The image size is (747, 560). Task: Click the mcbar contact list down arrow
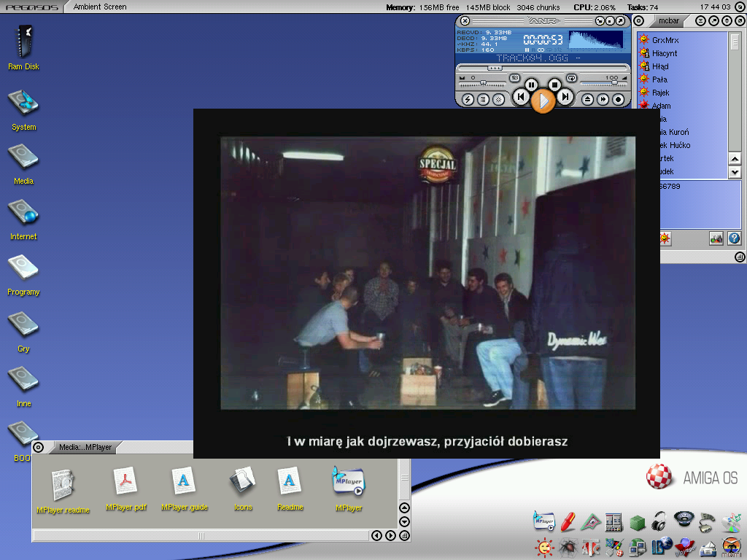tap(734, 172)
